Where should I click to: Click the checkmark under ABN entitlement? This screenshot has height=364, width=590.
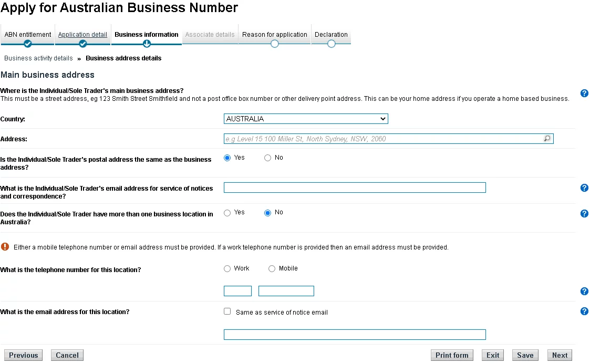point(27,44)
